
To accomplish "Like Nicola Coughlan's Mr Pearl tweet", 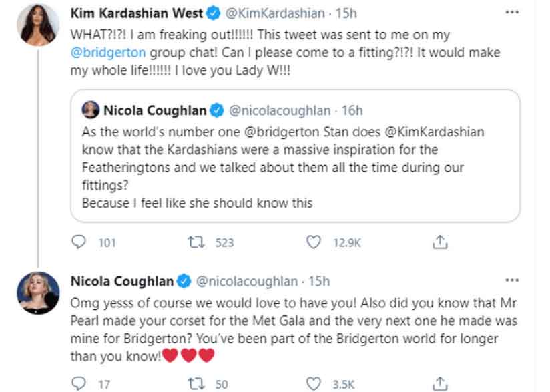I will (314, 383).
